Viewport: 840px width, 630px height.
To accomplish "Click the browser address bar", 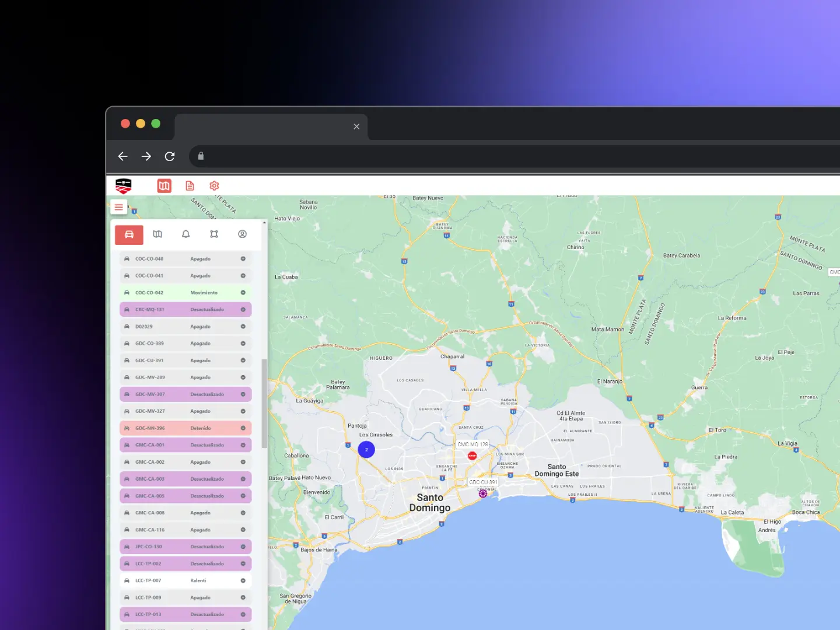I will pyautogui.click(x=514, y=156).
